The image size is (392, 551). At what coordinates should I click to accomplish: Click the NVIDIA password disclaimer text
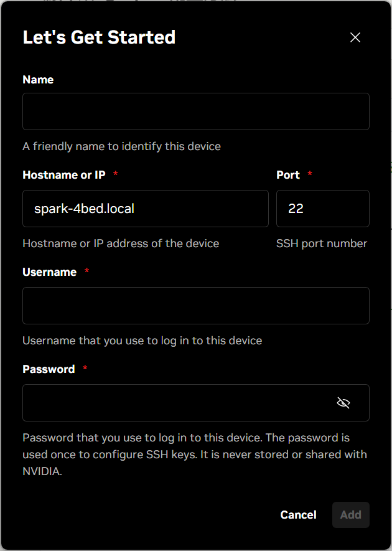tap(195, 454)
